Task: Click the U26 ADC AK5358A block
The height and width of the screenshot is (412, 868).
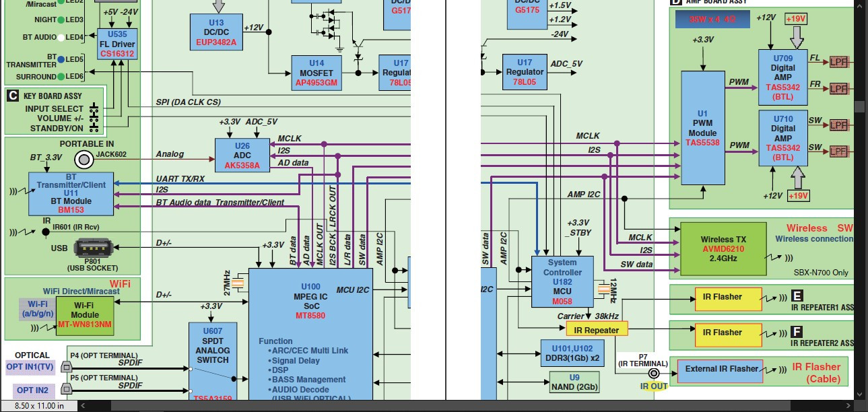Action: point(242,156)
